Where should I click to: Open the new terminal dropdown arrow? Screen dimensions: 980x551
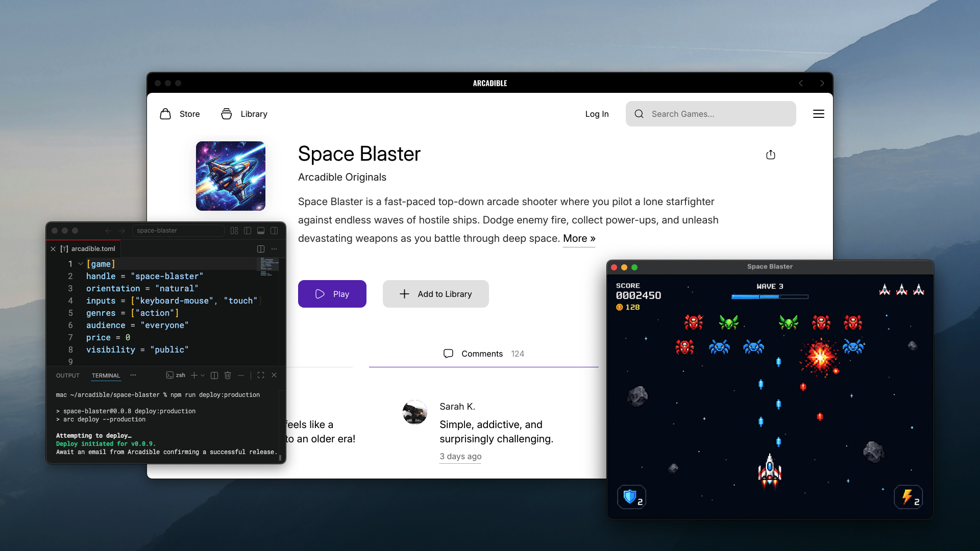click(x=203, y=375)
